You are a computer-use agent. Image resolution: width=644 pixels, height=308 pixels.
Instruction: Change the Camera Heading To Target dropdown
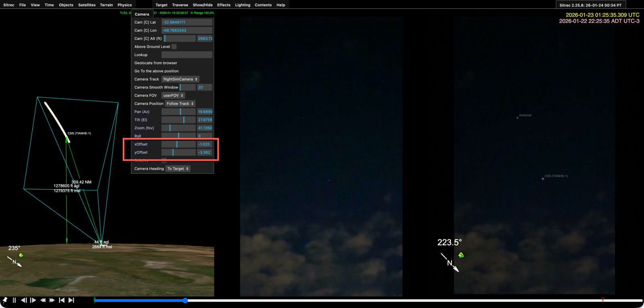(x=178, y=168)
